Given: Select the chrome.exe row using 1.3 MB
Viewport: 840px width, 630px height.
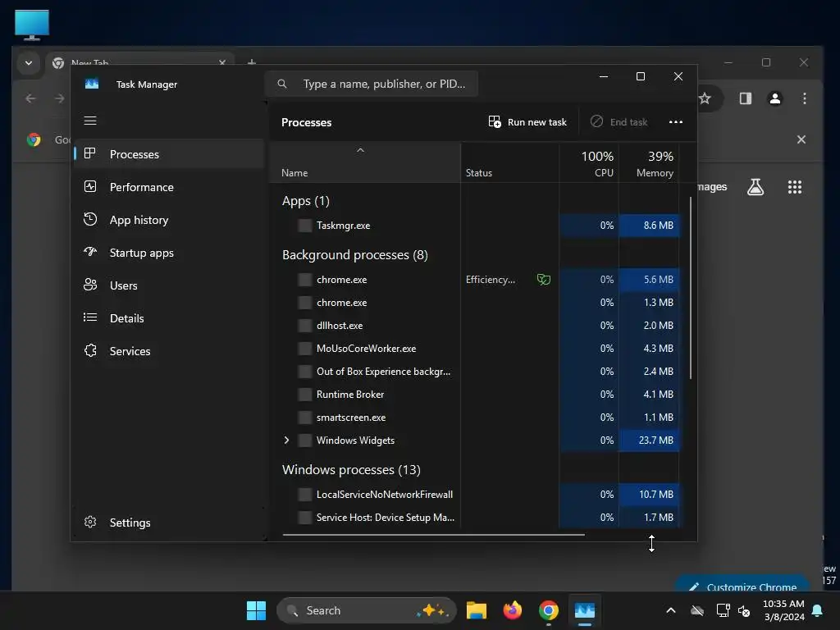Looking at the screenshot, I should click(x=475, y=303).
